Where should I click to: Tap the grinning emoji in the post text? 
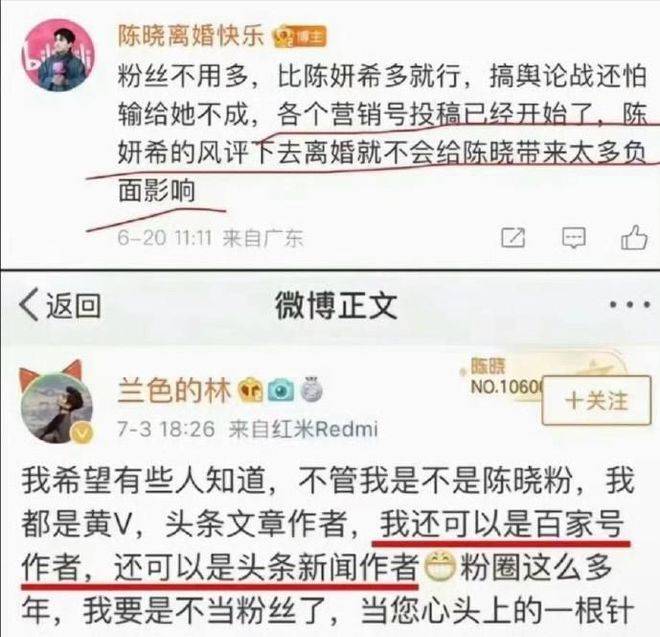439,565
